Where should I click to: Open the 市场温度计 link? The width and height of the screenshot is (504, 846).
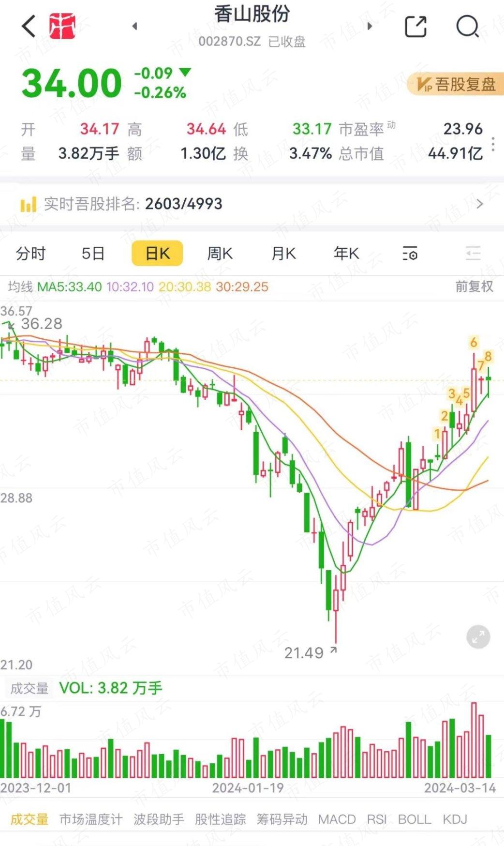(91, 819)
